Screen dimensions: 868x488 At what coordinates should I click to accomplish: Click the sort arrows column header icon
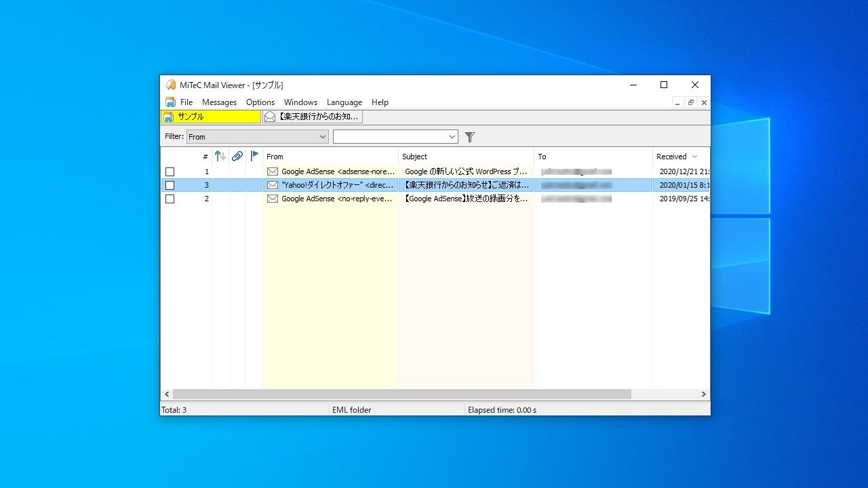tap(220, 156)
